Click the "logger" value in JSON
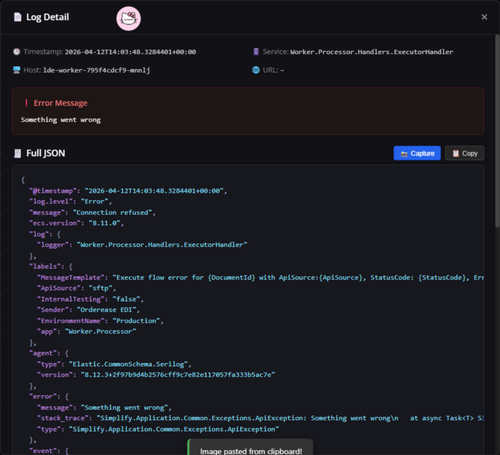The height and width of the screenshot is (455, 500). 162,245
